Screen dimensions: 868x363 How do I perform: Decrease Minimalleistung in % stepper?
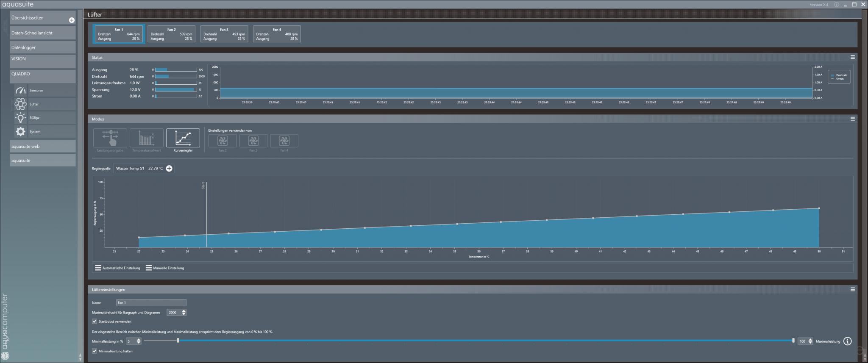[139, 343]
